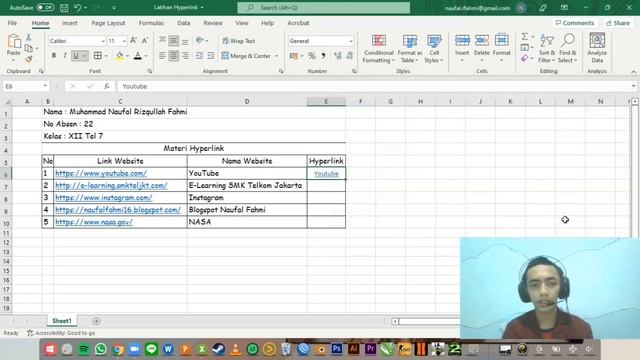Image resolution: width=640 pixels, height=360 pixels.
Task: Click the Increase Indent icon
Action: [211, 56]
